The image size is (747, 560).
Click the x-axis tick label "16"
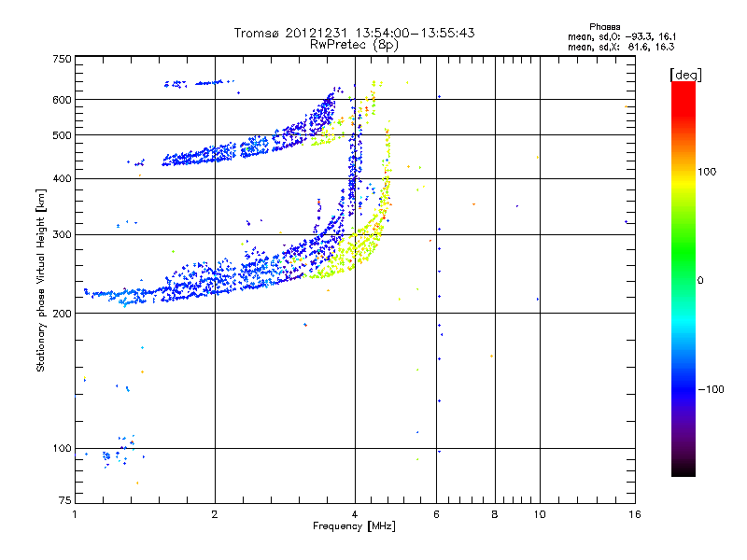pos(635,514)
